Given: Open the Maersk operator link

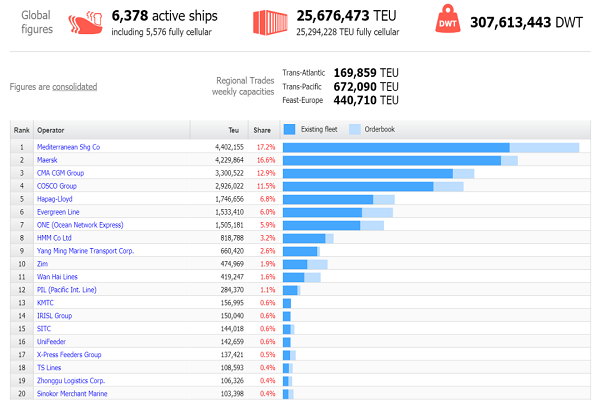Looking at the screenshot, I should click(47, 160).
